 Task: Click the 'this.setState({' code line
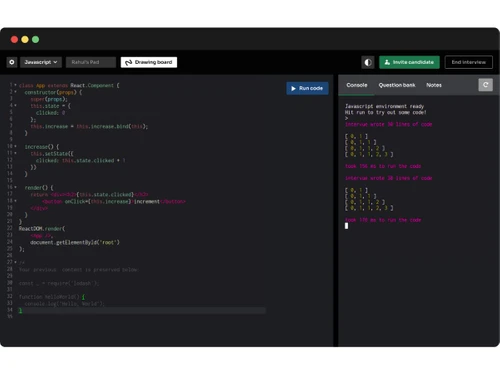pos(52,154)
